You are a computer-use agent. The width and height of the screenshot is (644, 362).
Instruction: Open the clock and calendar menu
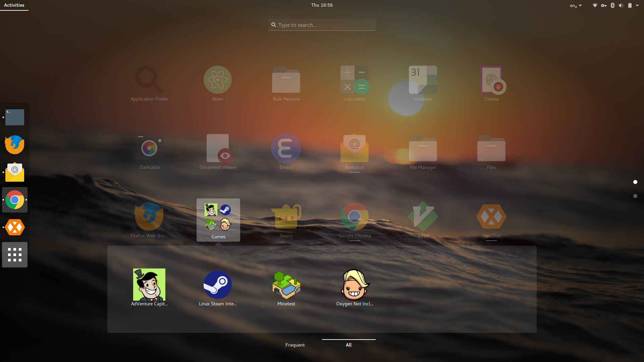(x=322, y=5)
